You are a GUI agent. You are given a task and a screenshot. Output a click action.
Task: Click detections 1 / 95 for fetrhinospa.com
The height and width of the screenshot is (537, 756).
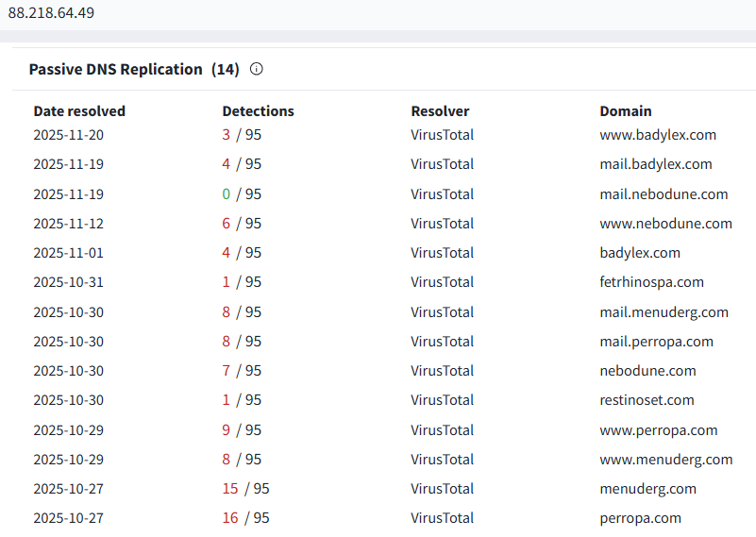pyautogui.click(x=242, y=282)
